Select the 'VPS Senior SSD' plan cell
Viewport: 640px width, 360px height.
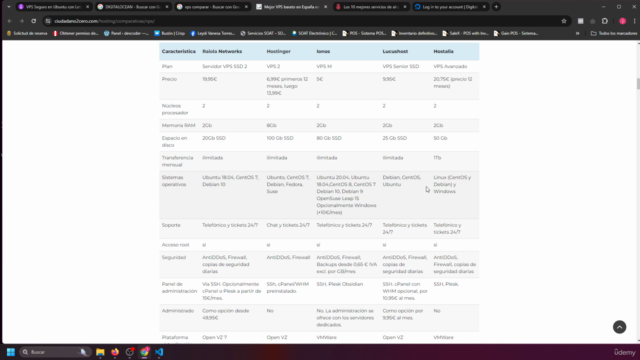(401, 66)
